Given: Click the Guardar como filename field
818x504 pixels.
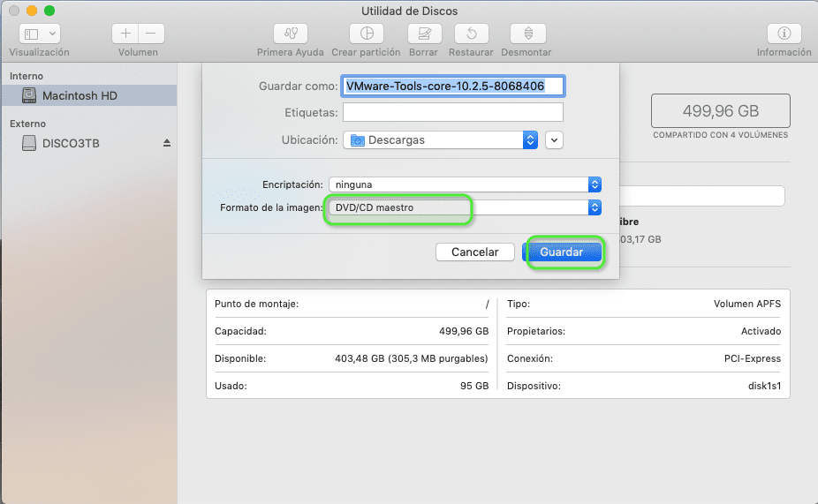Looking at the screenshot, I should [452, 87].
